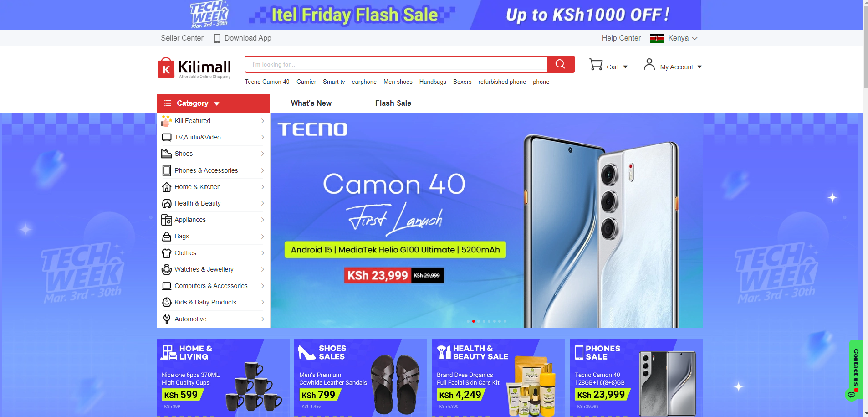Click the Shoes category icon
The image size is (868, 417).
(167, 154)
